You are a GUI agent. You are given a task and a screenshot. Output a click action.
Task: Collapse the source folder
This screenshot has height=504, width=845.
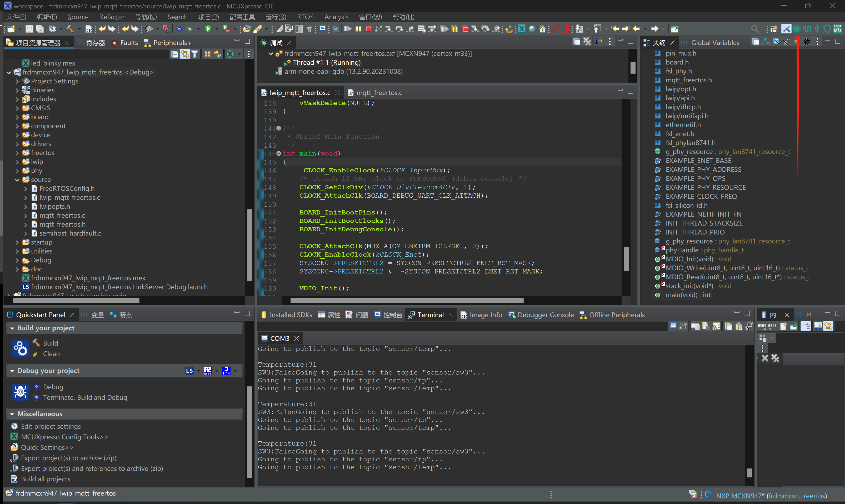17,180
